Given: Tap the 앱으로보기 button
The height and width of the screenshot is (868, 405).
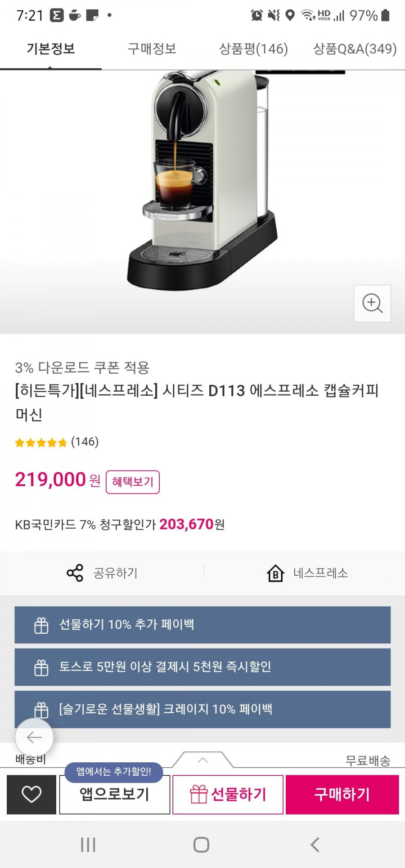Looking at the screenshot, I should tap(115, 794).
